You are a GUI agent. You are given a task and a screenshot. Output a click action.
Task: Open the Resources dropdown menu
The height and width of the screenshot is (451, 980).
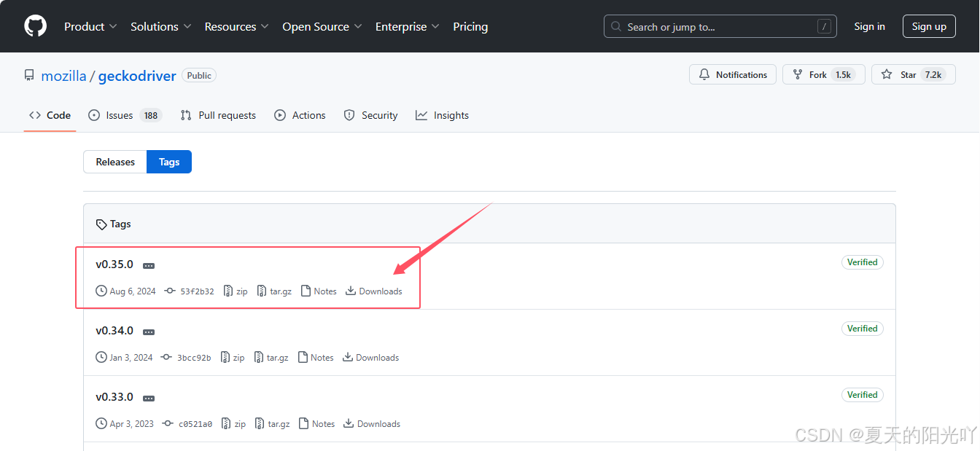[236, 26]
